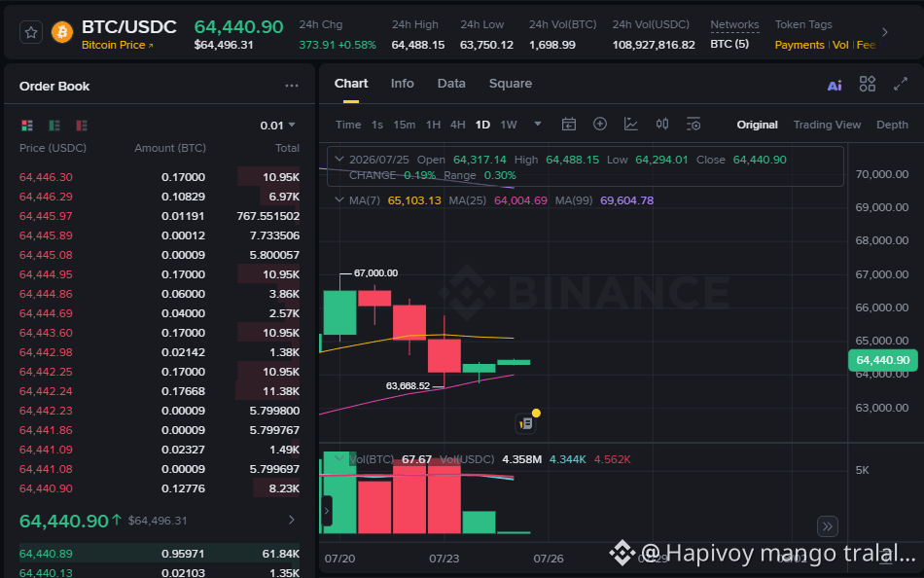Select ask price 64,446.30
Screen dimensions: 924x578
pyautogui.click(x=46, y=177)
